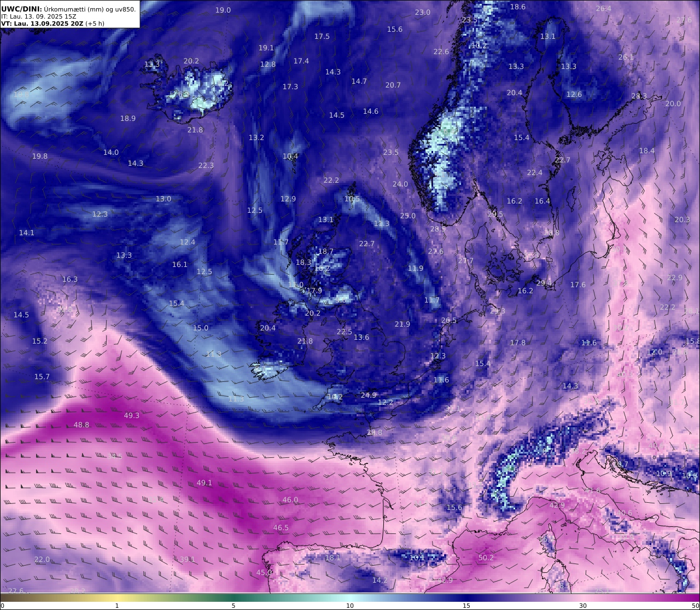Click the 13.2 value label
This screenshot has height=610, width=700.
pyautogui.click(x=256, y=138)
